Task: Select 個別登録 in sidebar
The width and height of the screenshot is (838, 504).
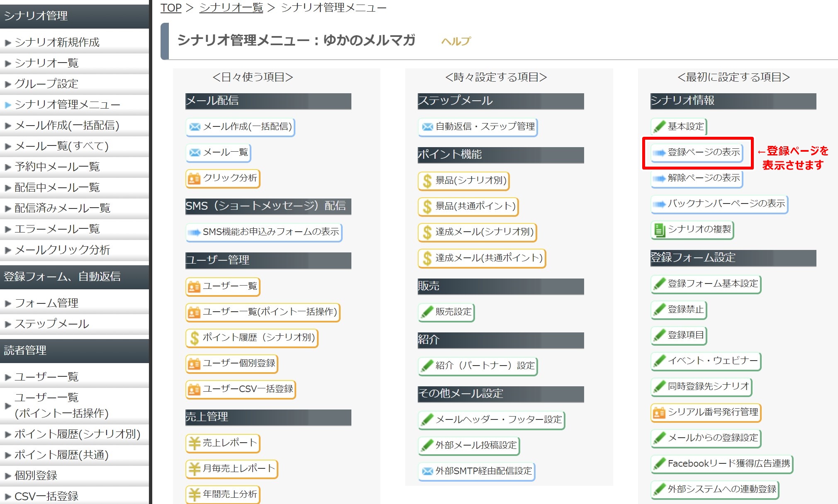Action: 74,475
